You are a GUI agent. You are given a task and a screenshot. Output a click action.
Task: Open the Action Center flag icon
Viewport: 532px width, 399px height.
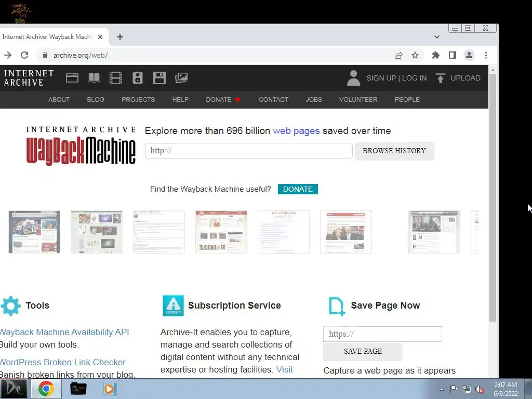(x=454, y=389)
